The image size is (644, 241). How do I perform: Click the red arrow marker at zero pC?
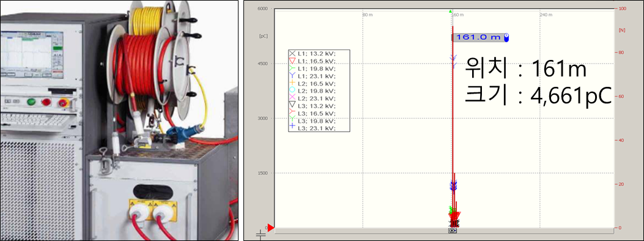pos(271,228)
